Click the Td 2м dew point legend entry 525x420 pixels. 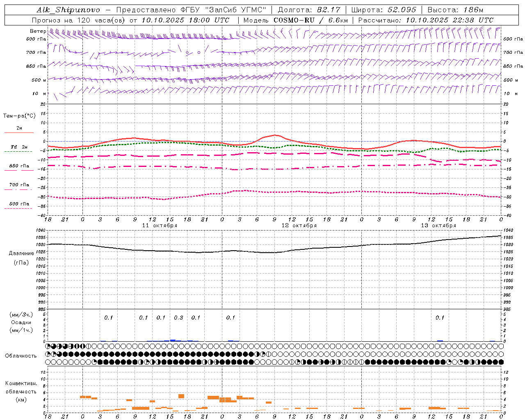pos(19,147)
